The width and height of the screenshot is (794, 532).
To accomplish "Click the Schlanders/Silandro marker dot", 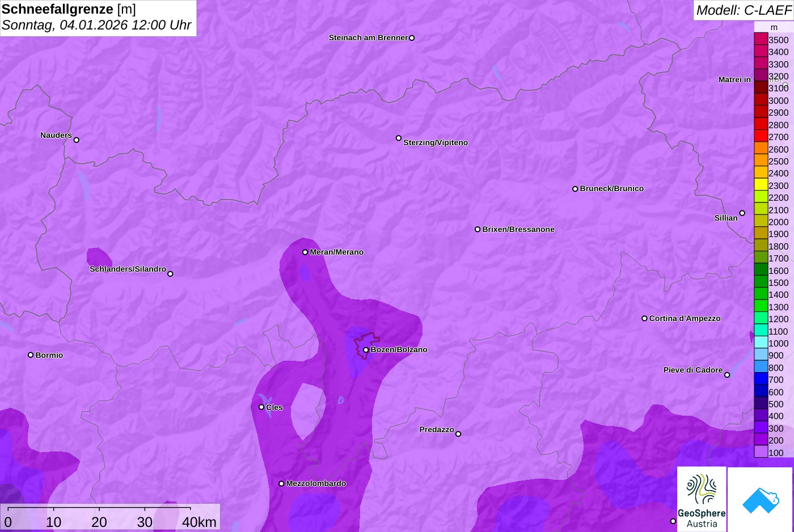I will [x=170, y=274].
